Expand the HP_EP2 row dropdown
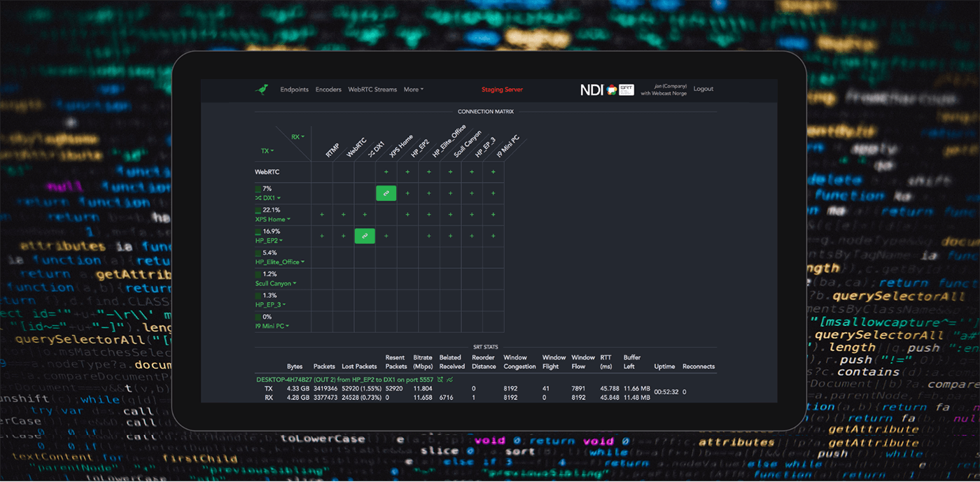Image resolution: width=980 pixels, height=482 pixels. click(x=269, y=241)
